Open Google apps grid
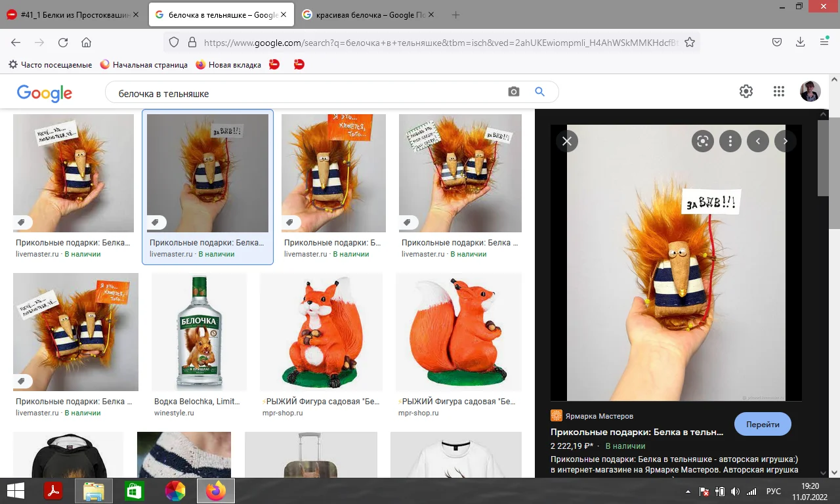Image resolution: width=840 pixels, height=504 pixels. click(779, 91)
